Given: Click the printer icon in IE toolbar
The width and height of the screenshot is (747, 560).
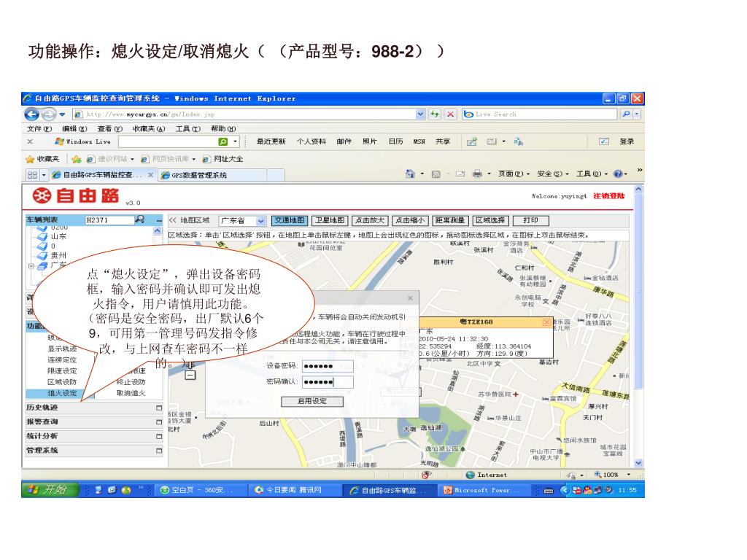Looking at the screenshot, I should coord(476,174).
